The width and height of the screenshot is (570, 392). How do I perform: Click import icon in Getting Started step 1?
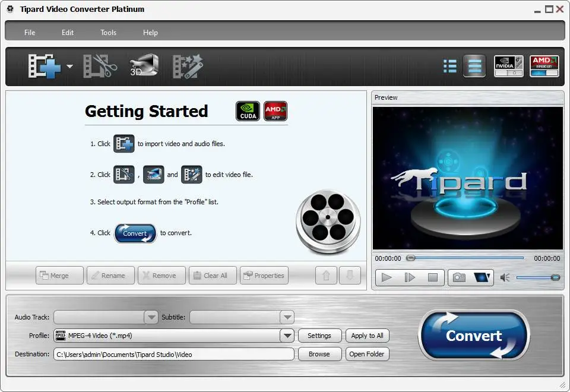124,144
